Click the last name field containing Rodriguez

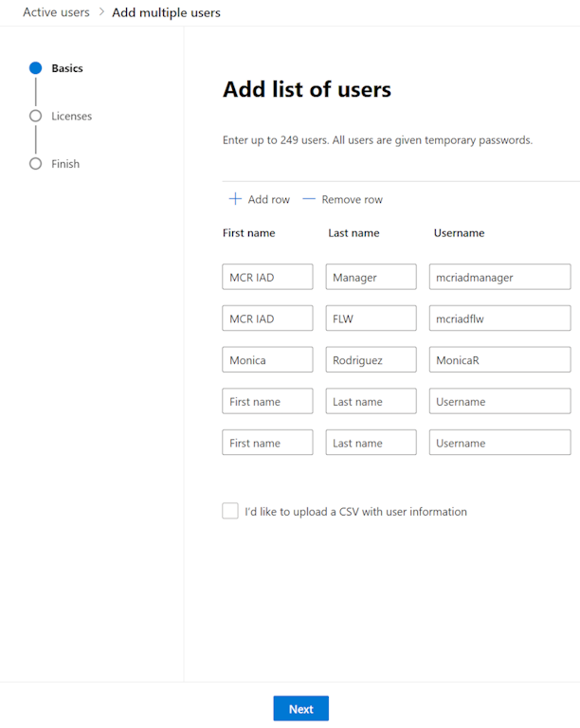click(371, 360)
